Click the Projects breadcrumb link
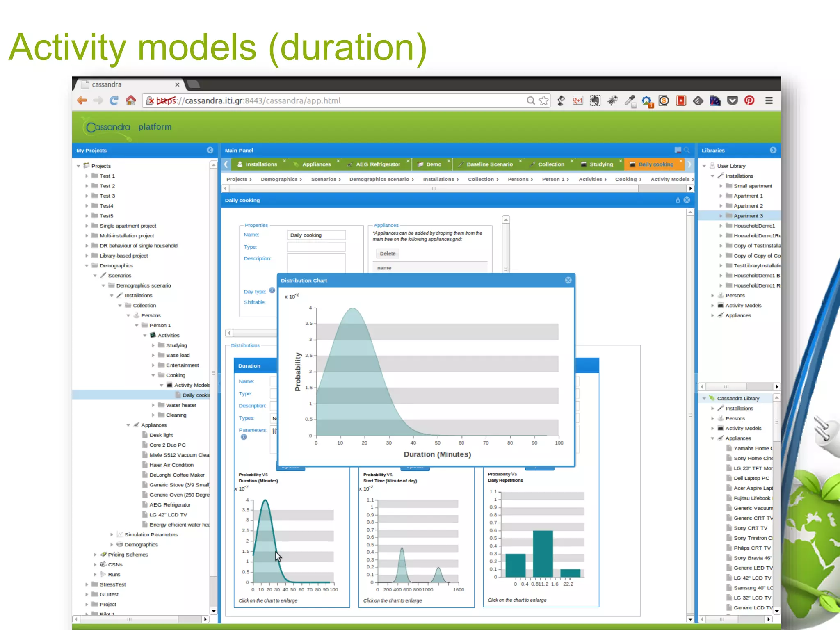The image size is (840, 630). click(x=237, y=179)
